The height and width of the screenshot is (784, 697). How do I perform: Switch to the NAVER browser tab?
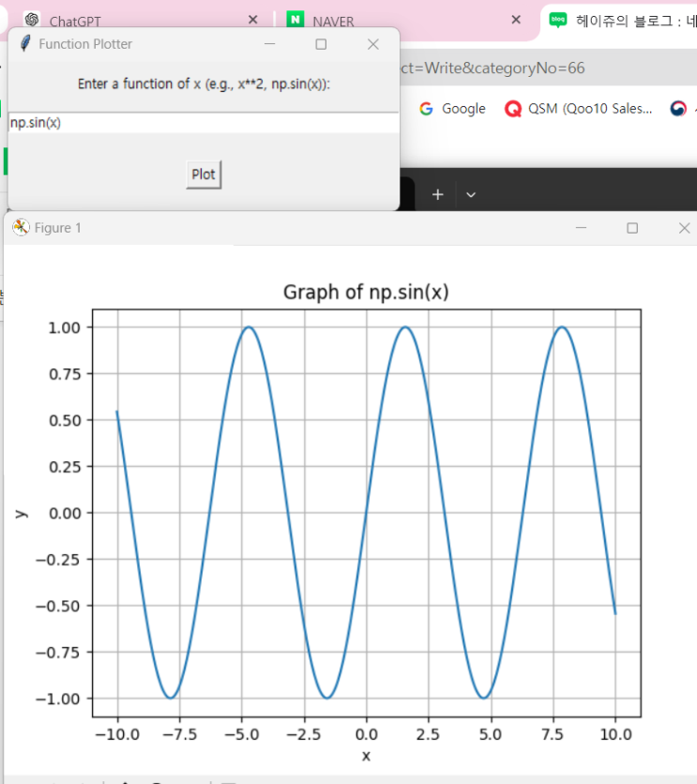point(333,21)
